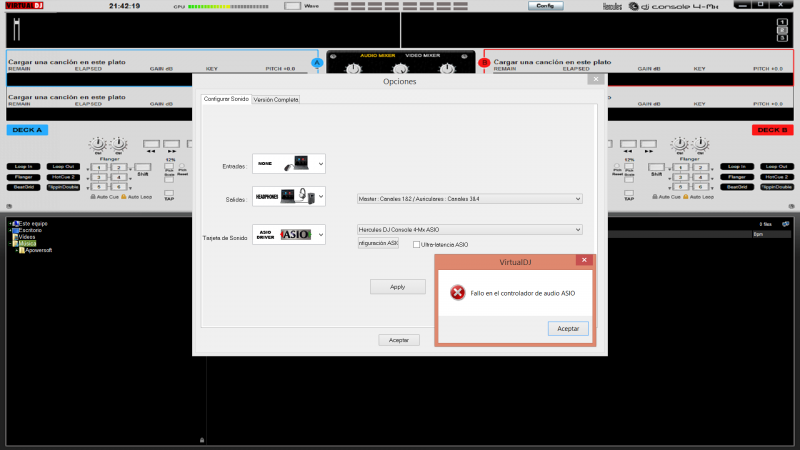Click Deck A fast-forward button
This screenshot has width=800, height=450.
[x=171, y=144]
